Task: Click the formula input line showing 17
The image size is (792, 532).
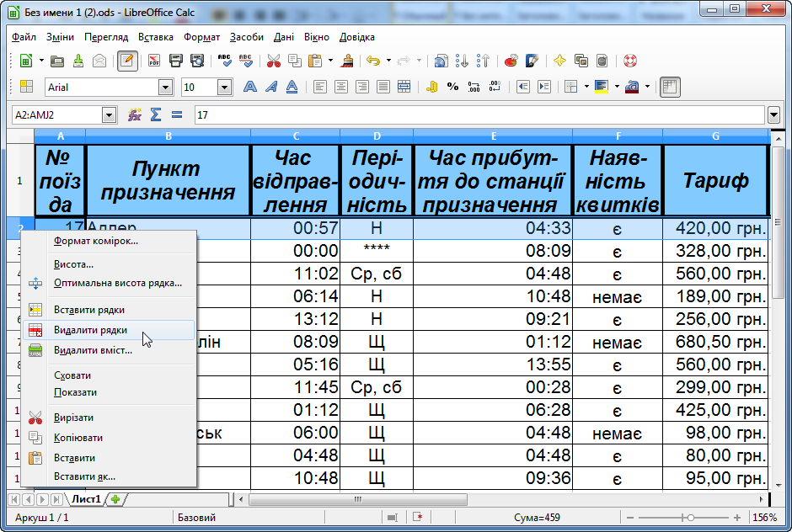Action: (x=479, y=115)
